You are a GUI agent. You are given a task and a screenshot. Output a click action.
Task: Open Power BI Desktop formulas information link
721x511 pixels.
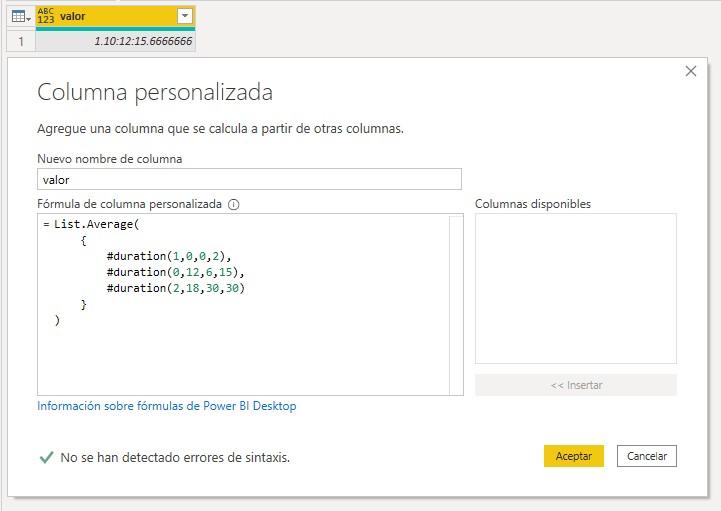pyautogui.click(x=166, y=406)
